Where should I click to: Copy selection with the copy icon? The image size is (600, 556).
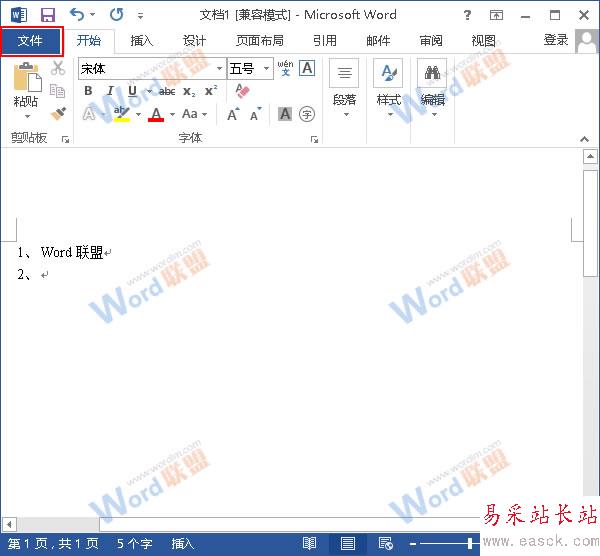[57, 91]
